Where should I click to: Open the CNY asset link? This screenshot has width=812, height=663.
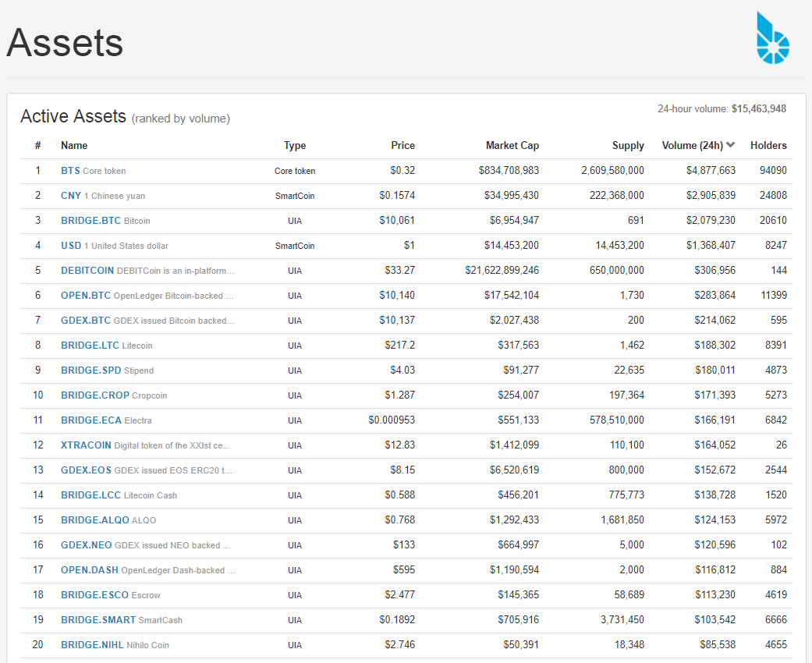71,195
